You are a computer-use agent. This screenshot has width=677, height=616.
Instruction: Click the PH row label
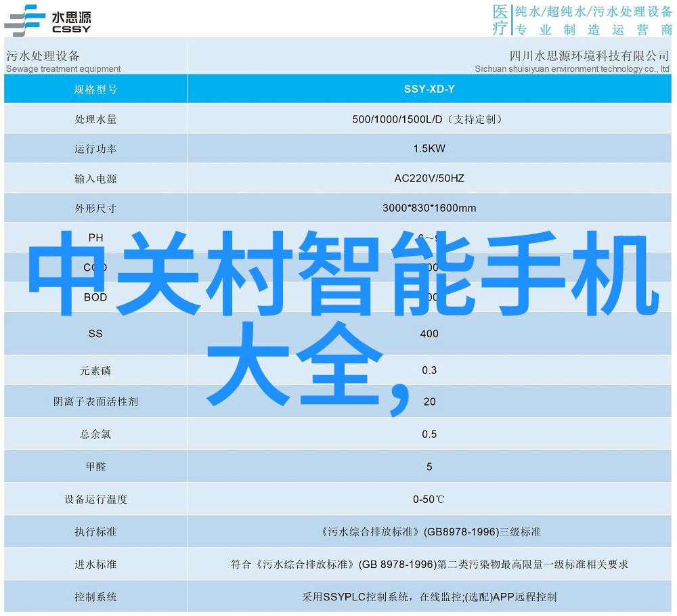(x=95, y=238)
